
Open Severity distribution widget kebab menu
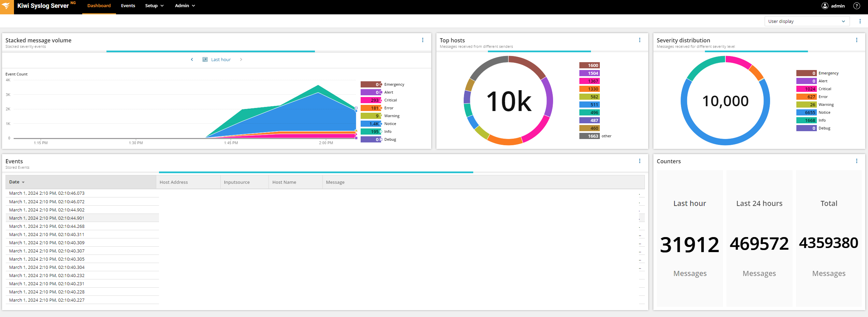click(857, 40)
